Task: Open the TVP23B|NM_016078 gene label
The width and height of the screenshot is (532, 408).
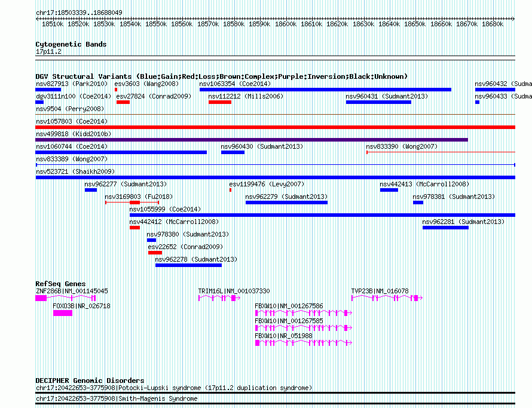Action: [x=380, y=291]
